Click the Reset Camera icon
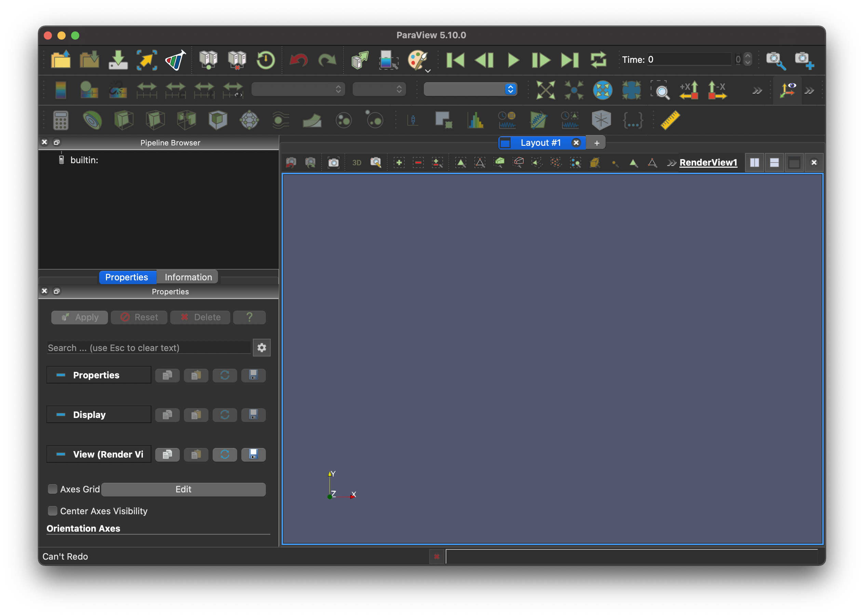This screenshot has width=864, height=616. pyautogui.click(x=545, y=90)
